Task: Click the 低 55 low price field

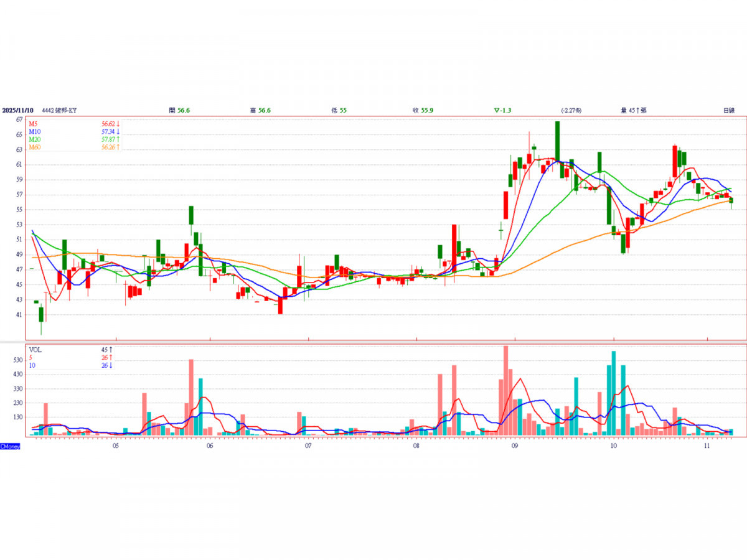Action: click(x=339, y=110)
